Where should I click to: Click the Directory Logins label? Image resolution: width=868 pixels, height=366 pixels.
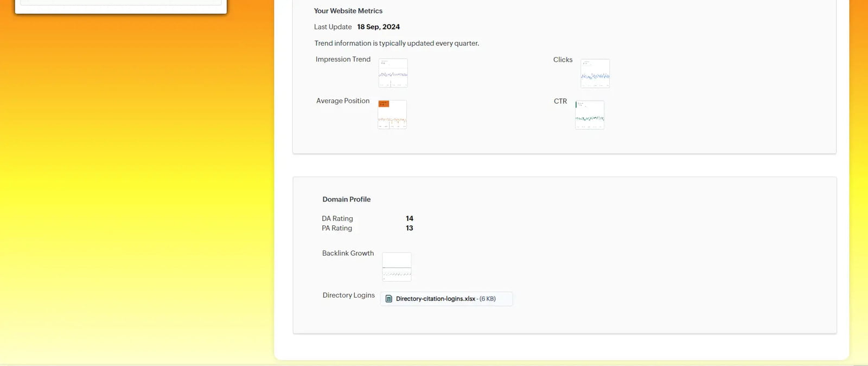pyautogui.click(x=348, y=295)
